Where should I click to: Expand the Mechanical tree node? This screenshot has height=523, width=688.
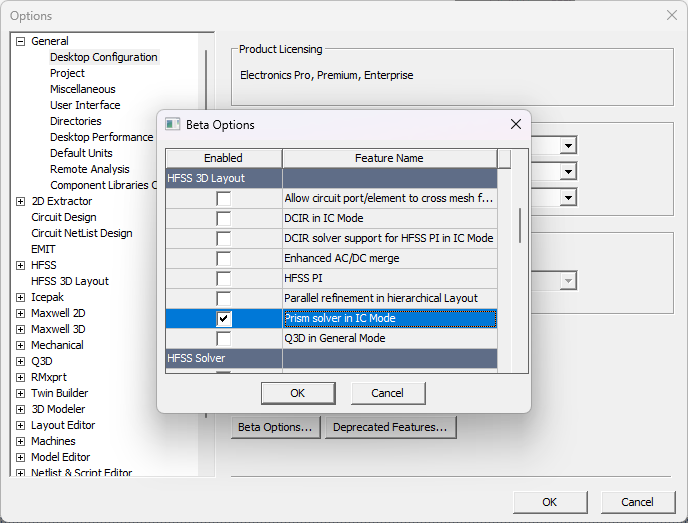click(20, 345)
